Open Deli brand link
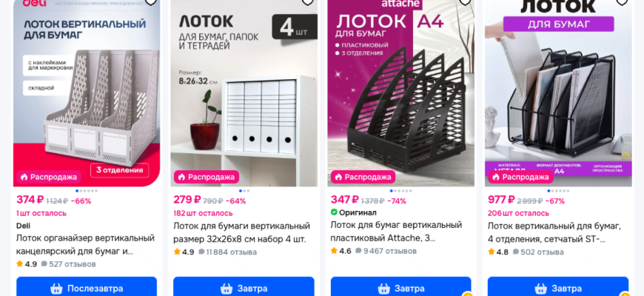Screen dimensions: 644x296 (23, 226)
